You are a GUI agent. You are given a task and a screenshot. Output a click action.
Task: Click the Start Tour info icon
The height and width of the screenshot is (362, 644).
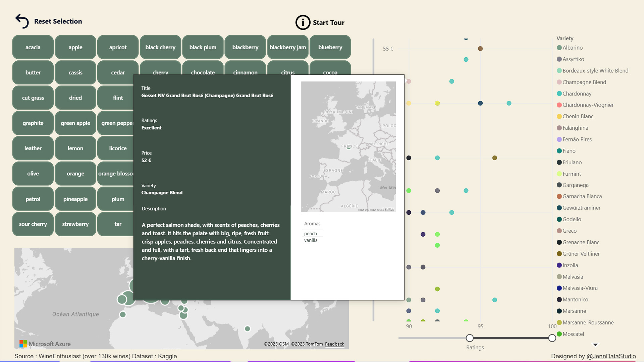pyautogui.click(x=303, y=22)
